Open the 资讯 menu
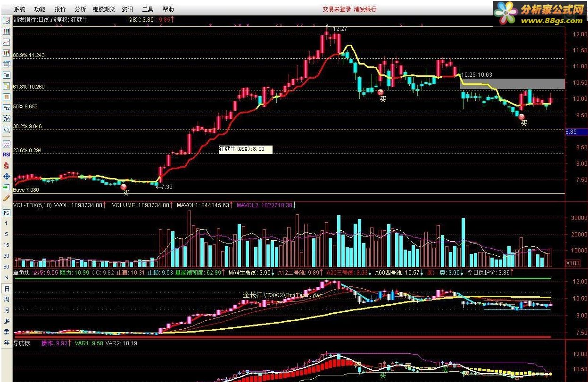The image size is (588, 382). tap(127, 9)
